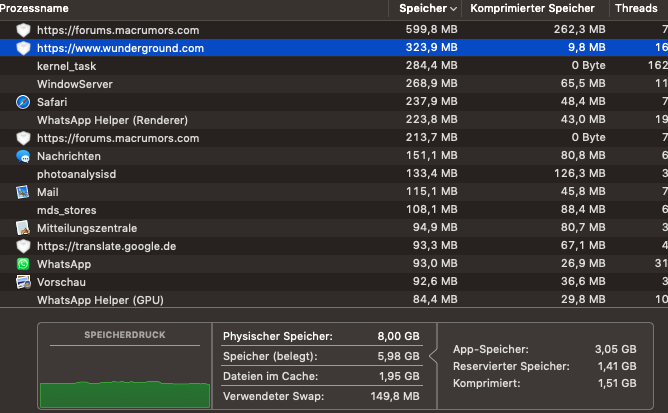Select the Vorschau process name

point(61,282)
